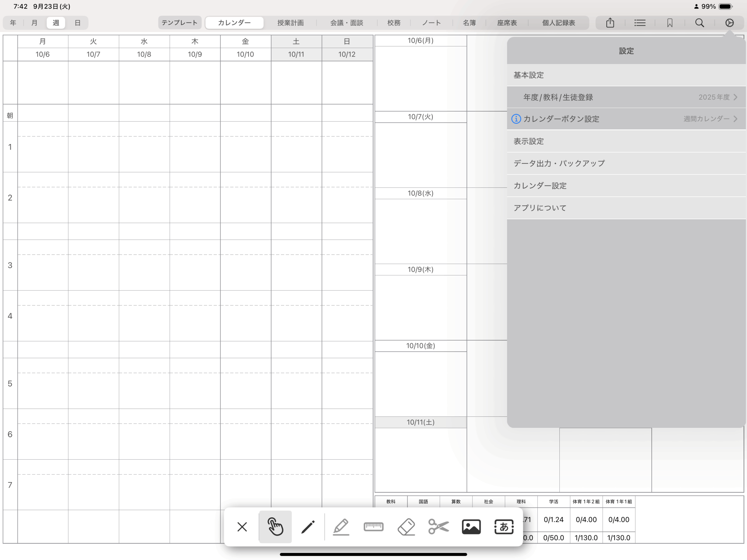Expand 表示設定 section
This screenshot has width=747, height=560.
(x=626, y=141)
